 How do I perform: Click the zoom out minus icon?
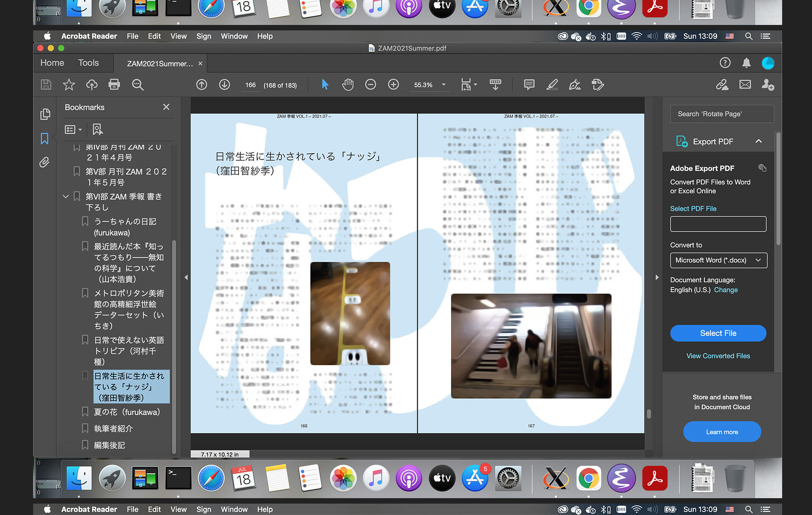coord(371,85)
